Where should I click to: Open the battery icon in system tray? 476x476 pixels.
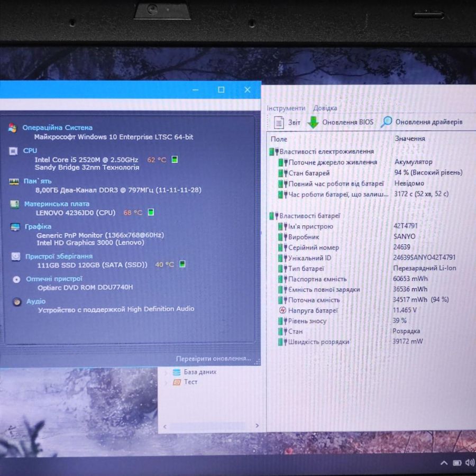click(457, 463)
